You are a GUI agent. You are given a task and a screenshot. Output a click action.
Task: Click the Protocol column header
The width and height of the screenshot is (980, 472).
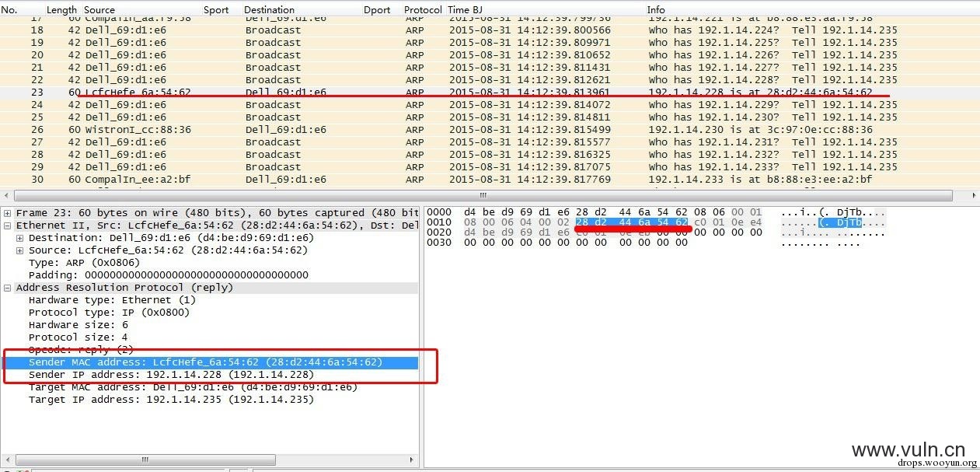(x=422, y=10)
